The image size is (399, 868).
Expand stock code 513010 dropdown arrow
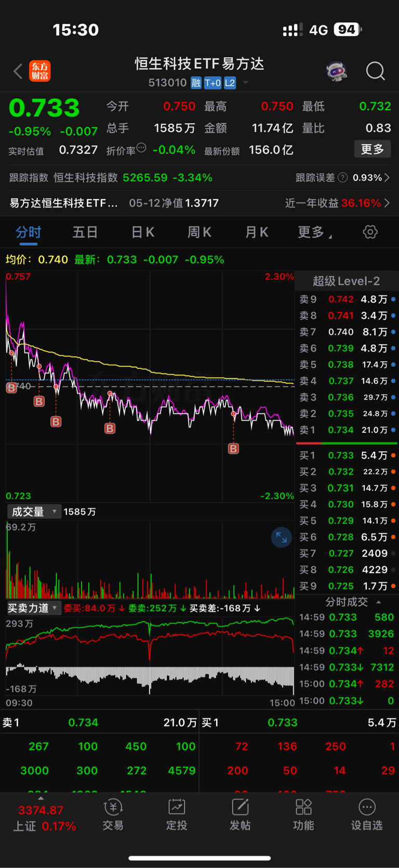click(246, 83)
